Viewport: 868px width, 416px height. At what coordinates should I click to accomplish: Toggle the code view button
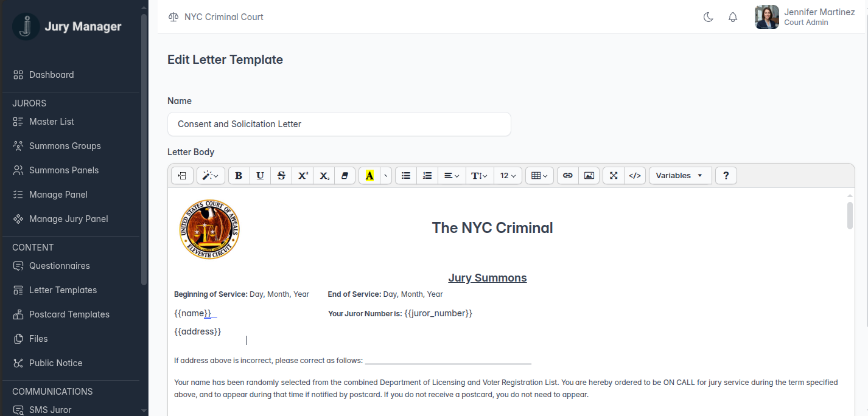(634, 176)
